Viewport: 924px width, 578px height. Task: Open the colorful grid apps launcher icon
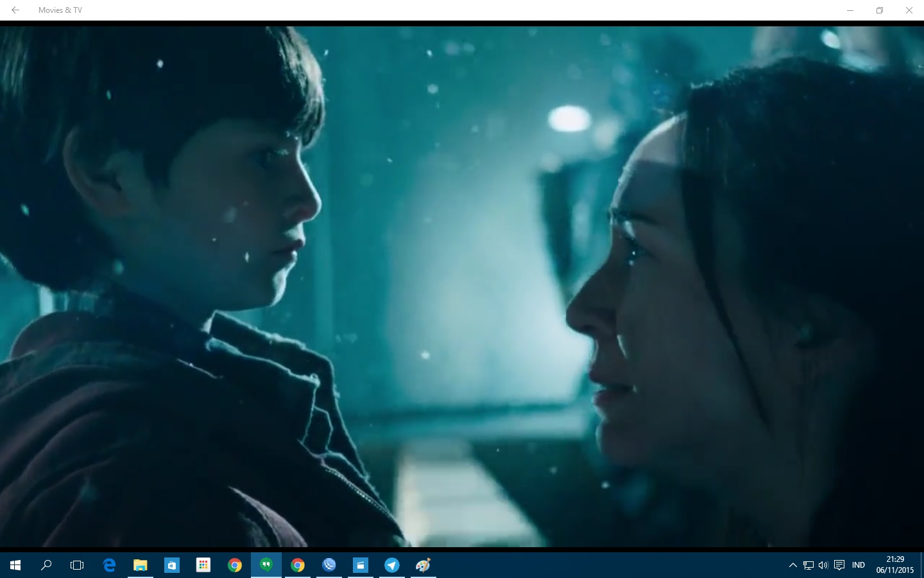(203, 565)
